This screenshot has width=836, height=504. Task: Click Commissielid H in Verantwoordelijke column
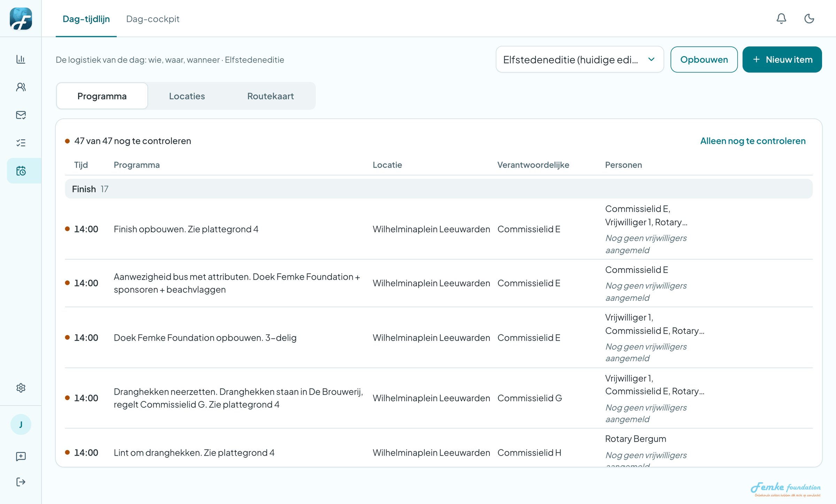(529, 452)
